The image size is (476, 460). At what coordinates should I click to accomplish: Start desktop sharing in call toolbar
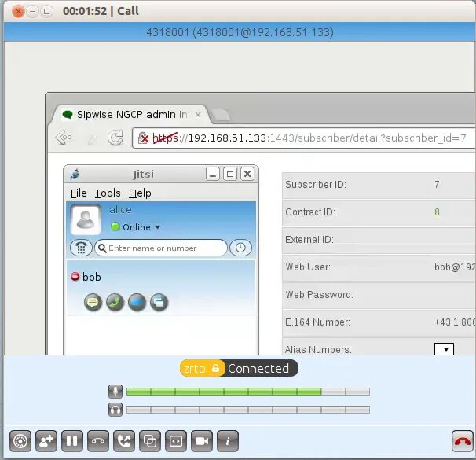(150, 440)
